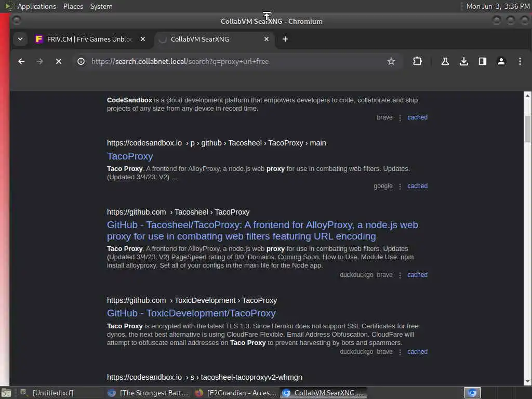Viewport: 532px width, 399px height.
Task: Close the FRIV.CM tab
Action: click(143, 39)
